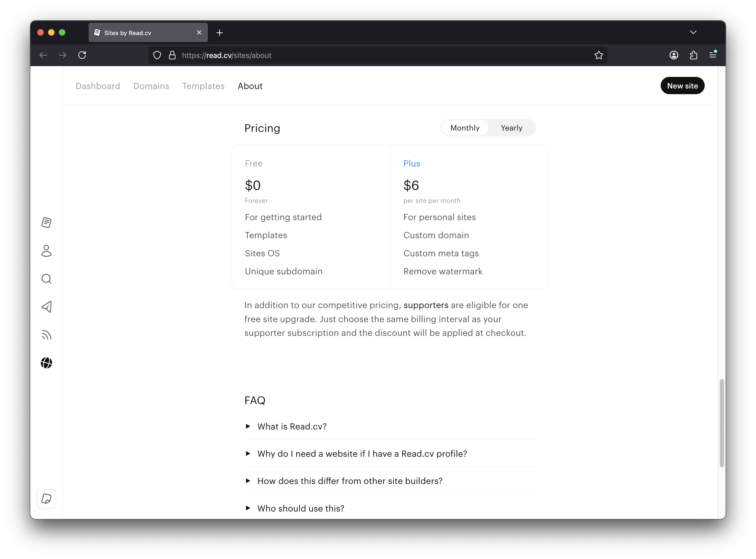
Task: Click the $0 price text
Action: tap(252, 185)
